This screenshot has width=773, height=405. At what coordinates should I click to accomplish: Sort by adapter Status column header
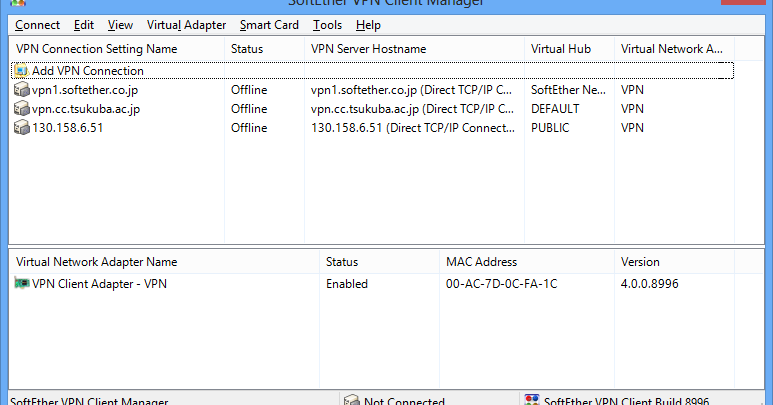tap(380, 262)
